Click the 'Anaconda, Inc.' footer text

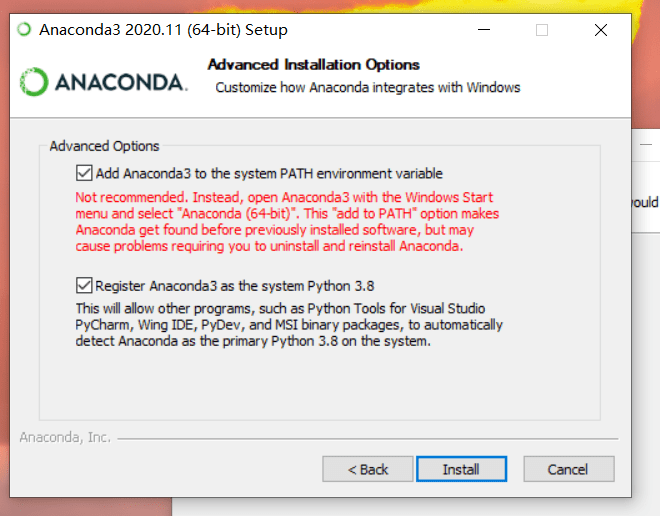coord(65,437)
